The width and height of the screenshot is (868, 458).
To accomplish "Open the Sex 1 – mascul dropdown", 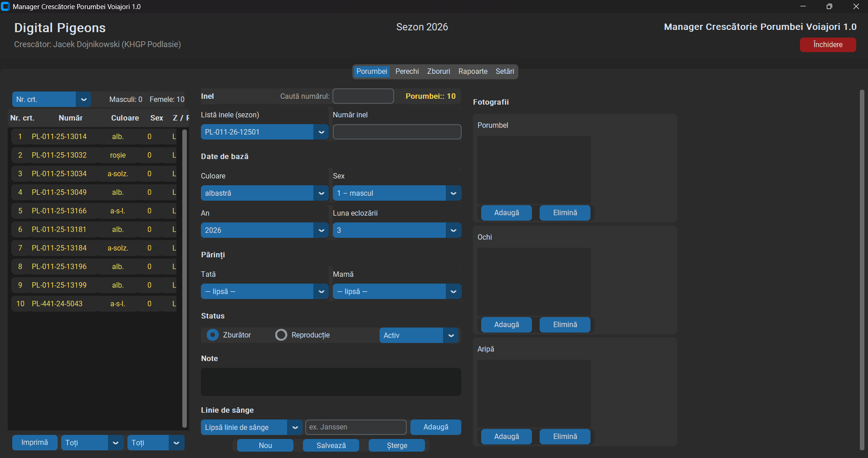I will (397, 193).
